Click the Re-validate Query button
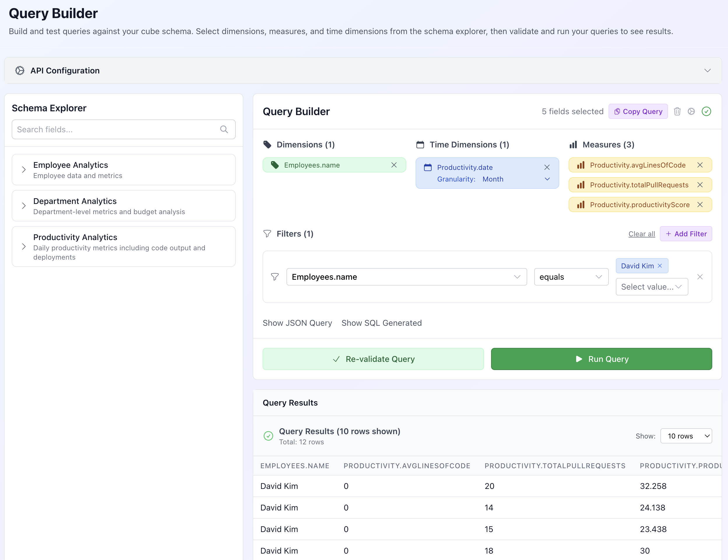The width and height of the screenshot is (728, 560). (x=373, y=359)
